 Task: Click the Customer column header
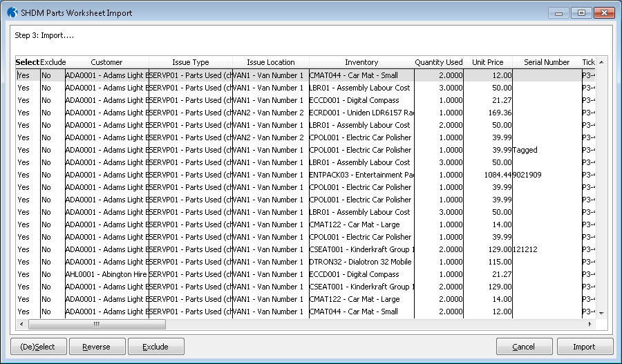pos(106,62)
